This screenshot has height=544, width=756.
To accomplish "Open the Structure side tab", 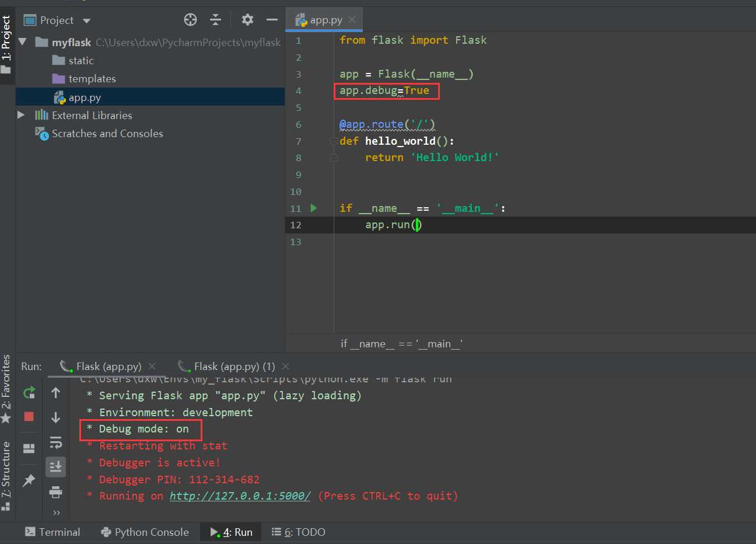I will [6, 476].
